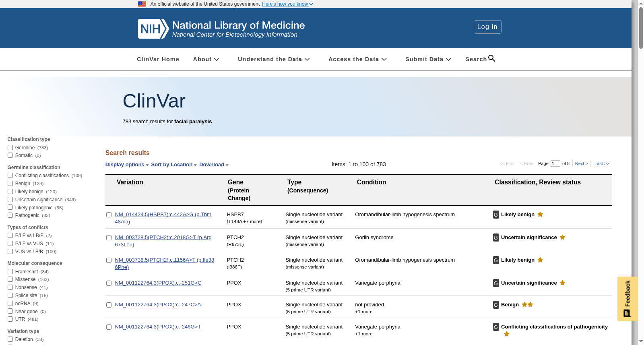The width and height of the screenshot is (644, 345).
Task: Select the P/LP vs VUS conflict filter
Action: coord(10,244)
